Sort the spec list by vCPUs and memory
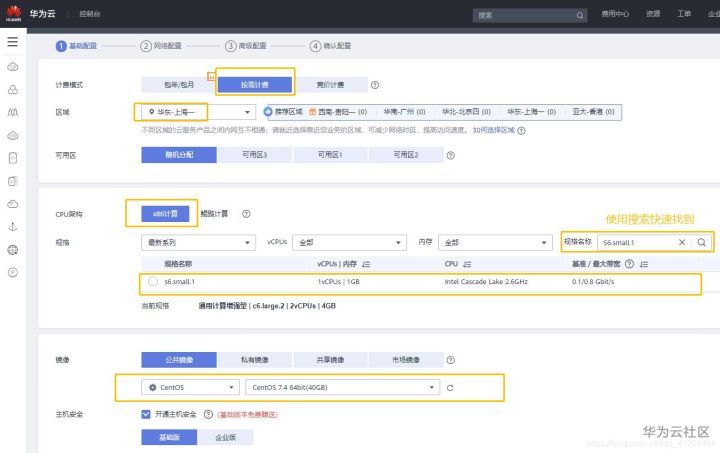The width and height of the screenshot is (720, 453). tap(366, 264)
